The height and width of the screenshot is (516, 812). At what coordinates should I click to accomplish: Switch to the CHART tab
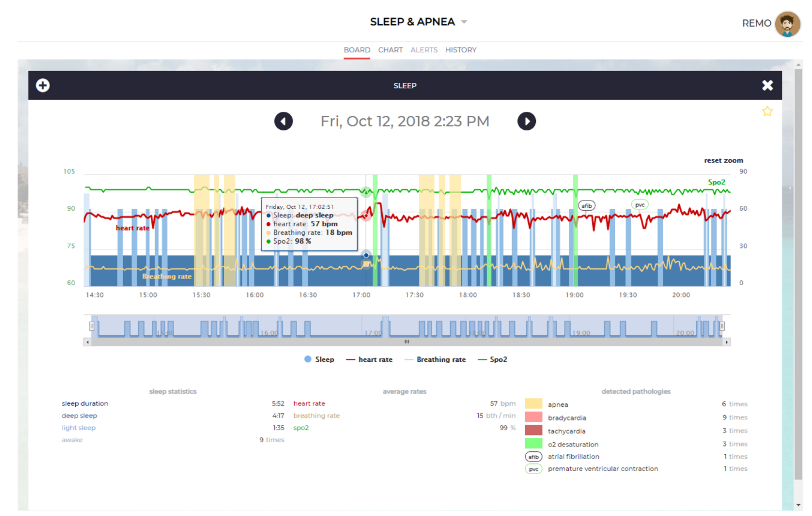[x=390, y=50]
